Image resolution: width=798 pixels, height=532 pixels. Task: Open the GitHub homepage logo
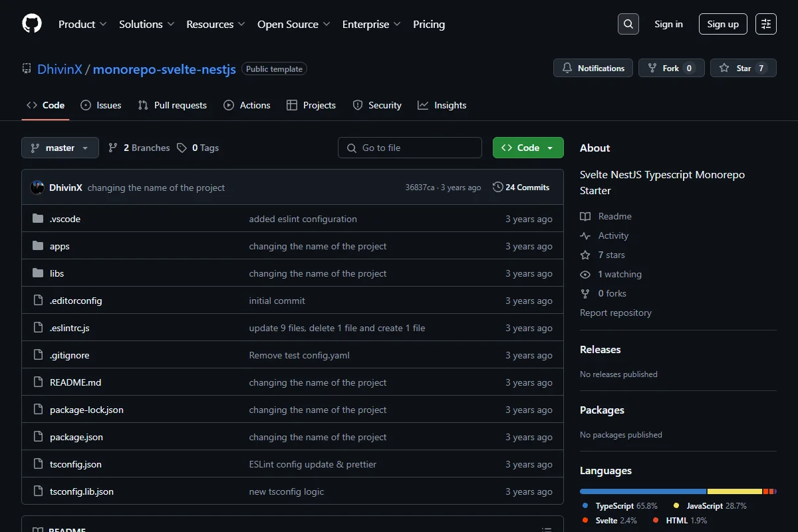point(32,24)
